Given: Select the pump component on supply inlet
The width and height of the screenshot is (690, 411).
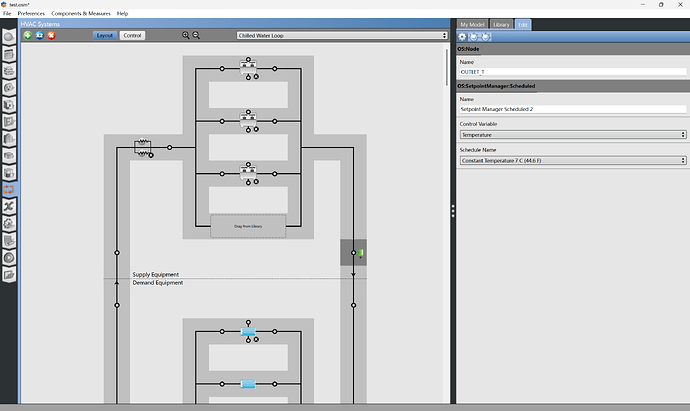Looking at the screenshot, I should tap(143, 148).
